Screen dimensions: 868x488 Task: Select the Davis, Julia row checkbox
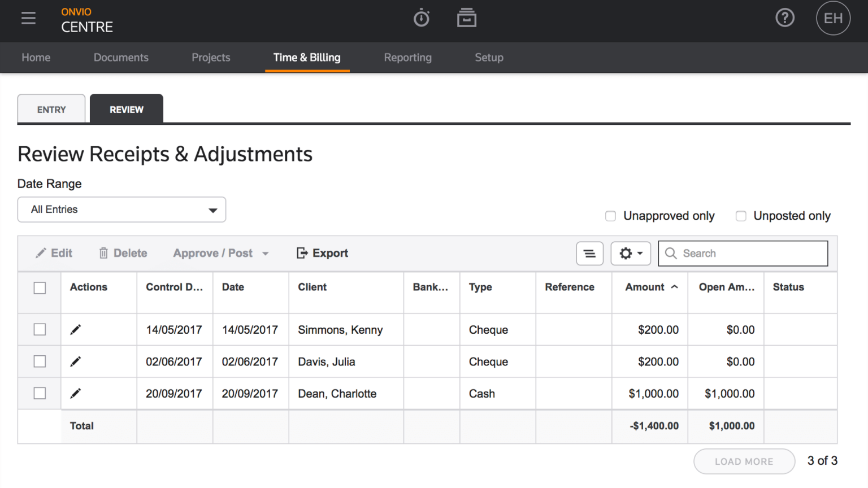pyautogui.click(x=40, y=361)
